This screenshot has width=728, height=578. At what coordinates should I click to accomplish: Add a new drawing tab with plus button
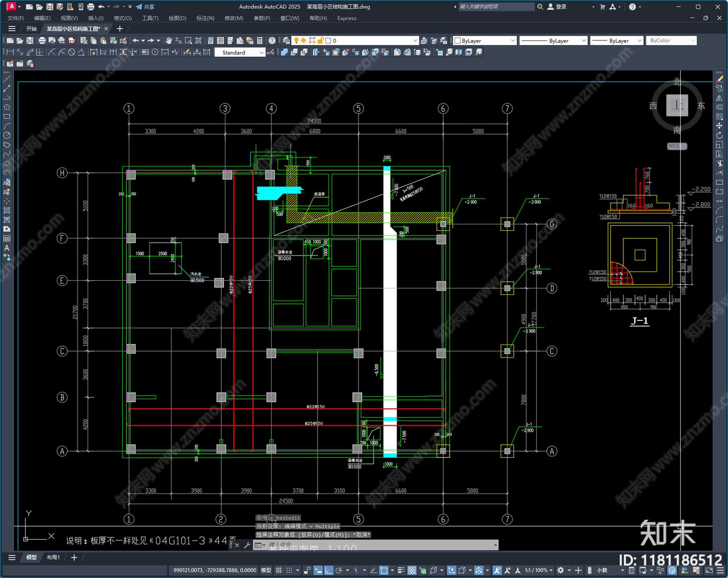click(x=120, y=29)
